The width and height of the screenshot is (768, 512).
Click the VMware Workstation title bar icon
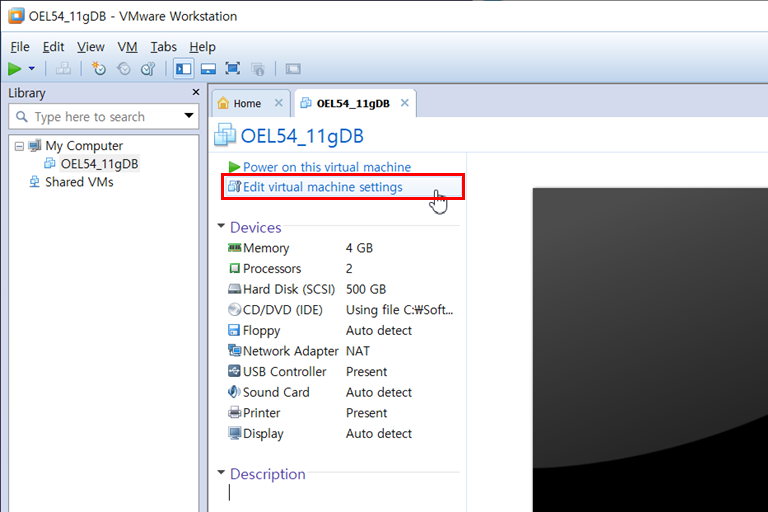(16, 16)
